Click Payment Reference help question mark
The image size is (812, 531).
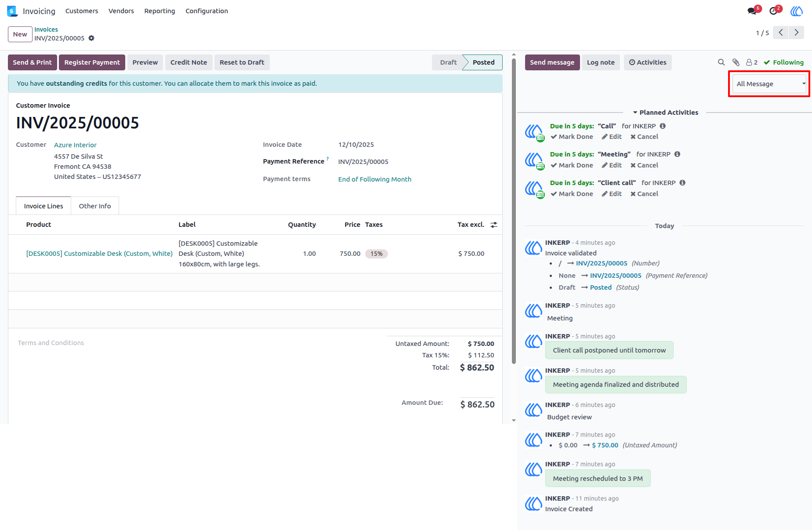[327, 159]
